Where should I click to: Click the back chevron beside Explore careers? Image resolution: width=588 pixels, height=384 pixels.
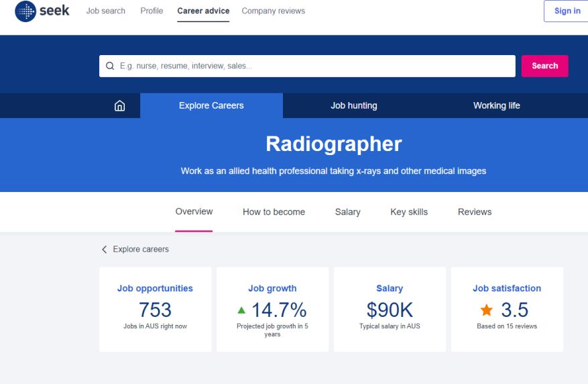tap(104, 249)
